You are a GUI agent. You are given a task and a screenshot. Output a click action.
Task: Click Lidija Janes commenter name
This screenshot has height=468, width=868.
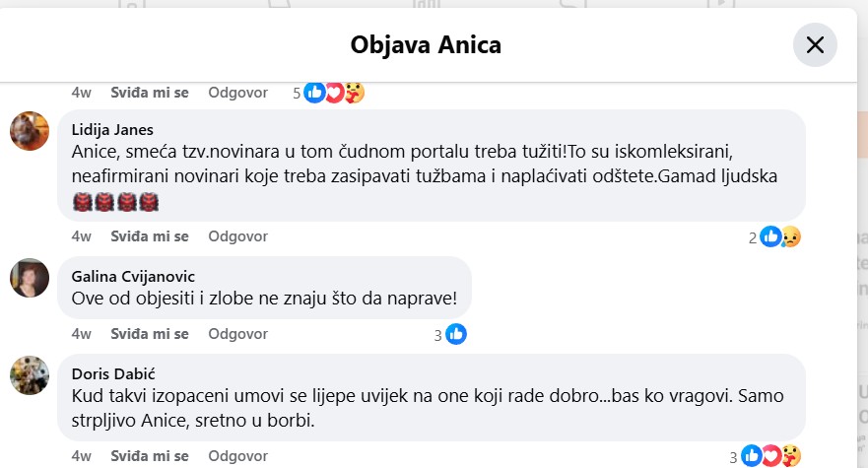click(112, 129)
